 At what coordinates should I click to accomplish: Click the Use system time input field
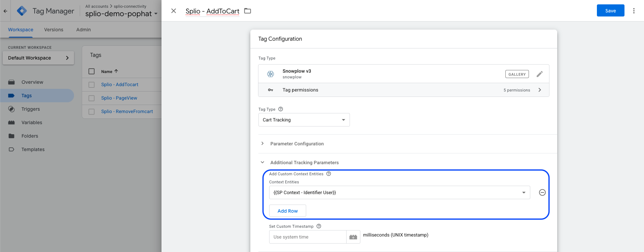[x=308, y=237]
